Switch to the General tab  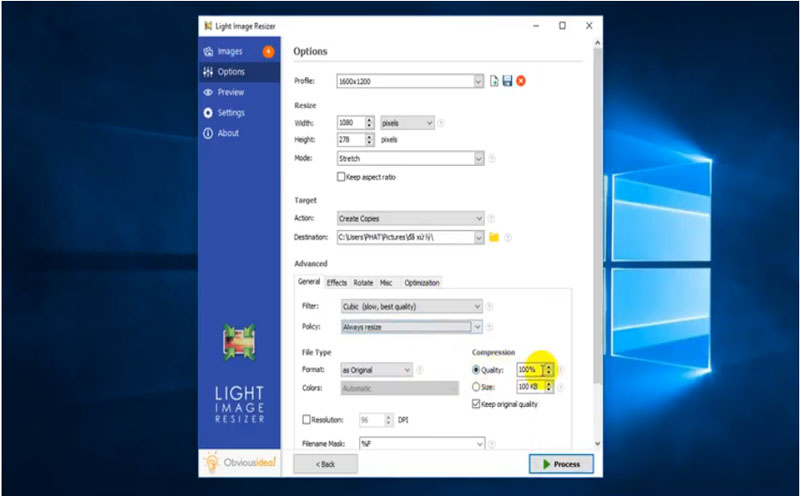[x=309, y=282]
